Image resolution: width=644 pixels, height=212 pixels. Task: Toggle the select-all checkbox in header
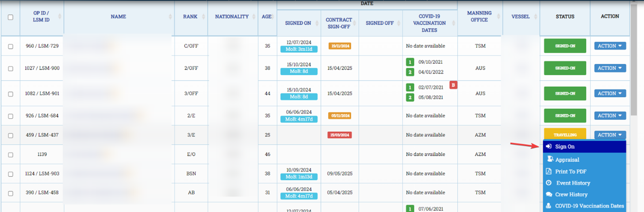[11, 17]
